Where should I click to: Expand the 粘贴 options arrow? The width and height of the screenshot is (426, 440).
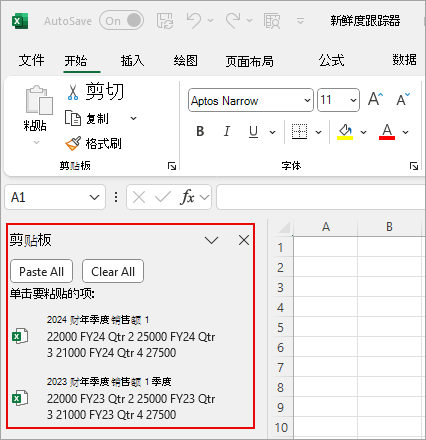coord(36,143)
